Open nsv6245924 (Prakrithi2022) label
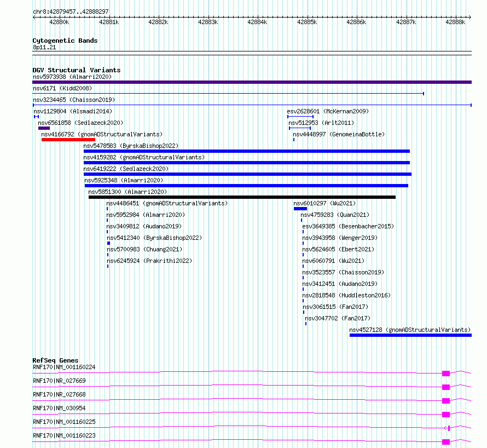487x448 pixels. pyautogui.click(x=149, y=261)
